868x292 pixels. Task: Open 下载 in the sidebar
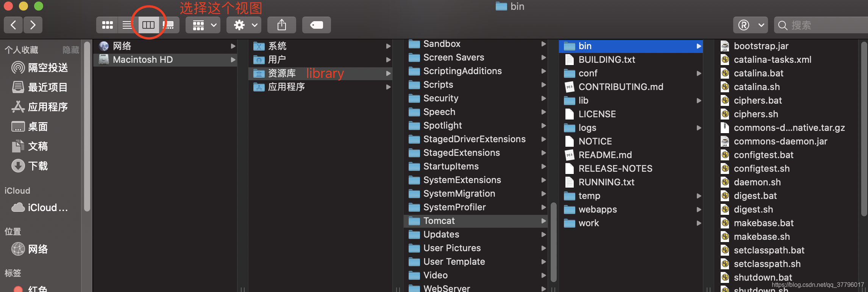pyautogui.click(x=30, y=166)
